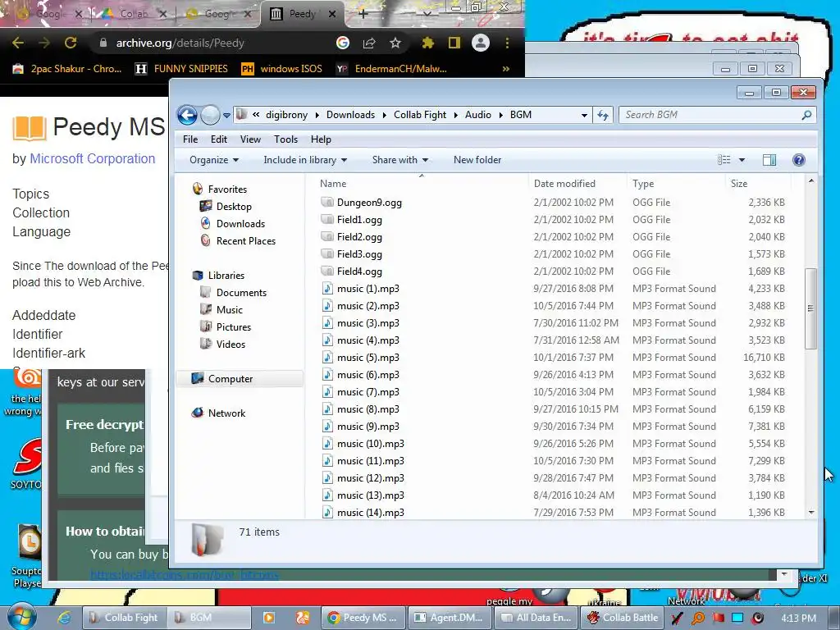Select the Videos library
This screenshot has width=840, height=630.
pyautogui.click(x=231, y=344)
